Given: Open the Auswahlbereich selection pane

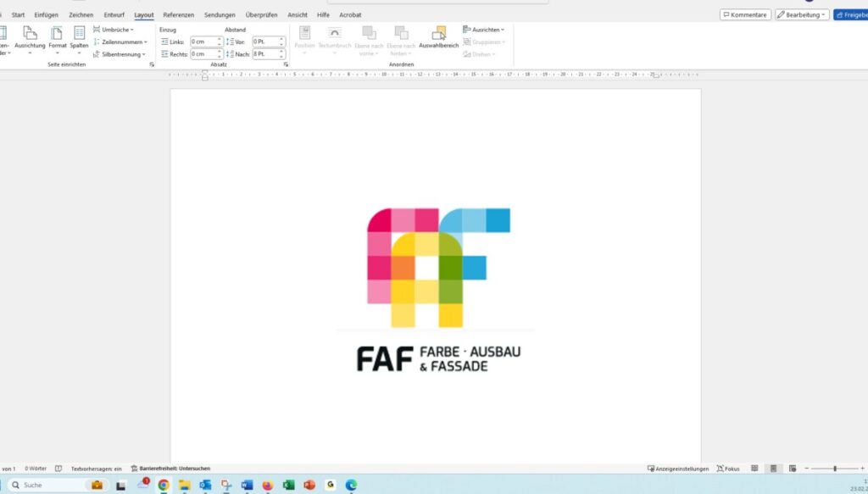Looking at the screenshot, I should (x=439, y=37).
